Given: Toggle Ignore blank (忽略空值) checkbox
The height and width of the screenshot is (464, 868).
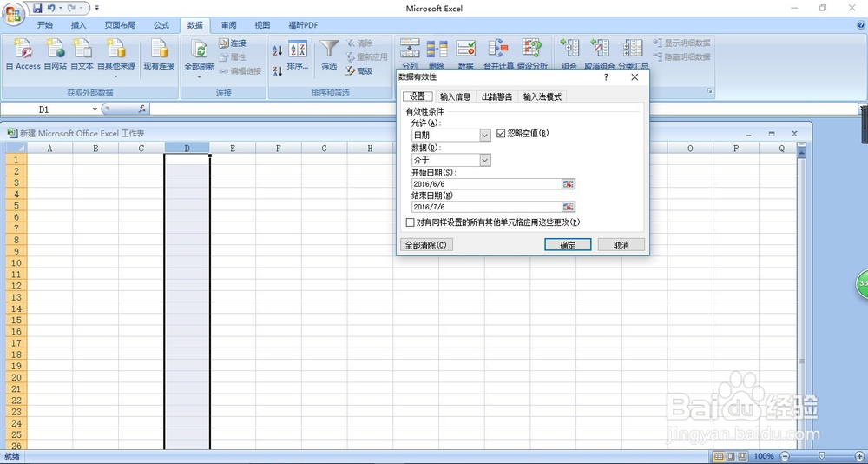Looking at the screenshot, I should click(x=501, y=133).
